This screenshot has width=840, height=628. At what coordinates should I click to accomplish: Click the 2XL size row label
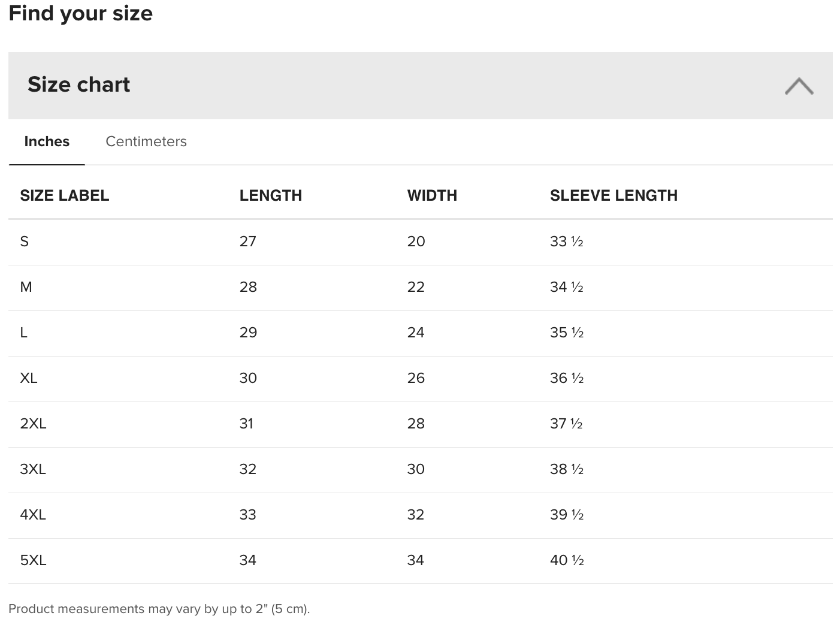click(x=33, y=424)
